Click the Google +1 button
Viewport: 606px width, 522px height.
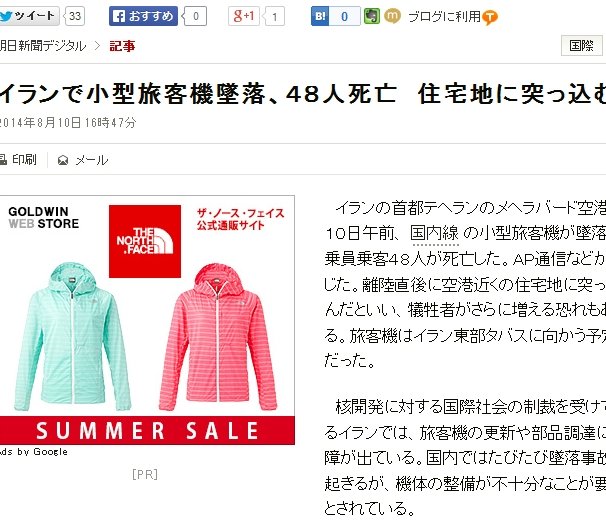click(243, 16)
